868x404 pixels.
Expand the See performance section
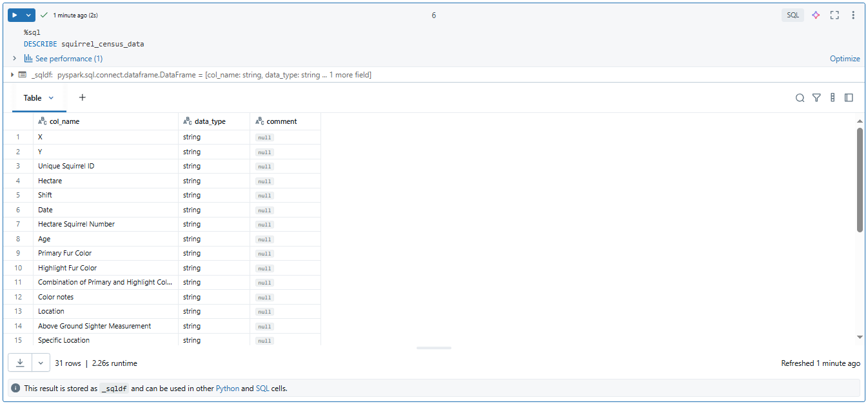click(14, 58)
